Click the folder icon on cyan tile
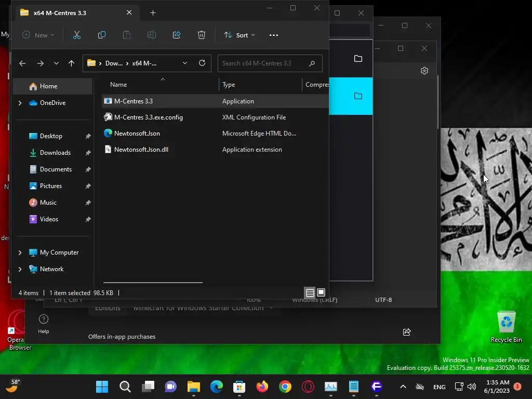The width and height of the screenshot is (532, 399). coord(358,96)
